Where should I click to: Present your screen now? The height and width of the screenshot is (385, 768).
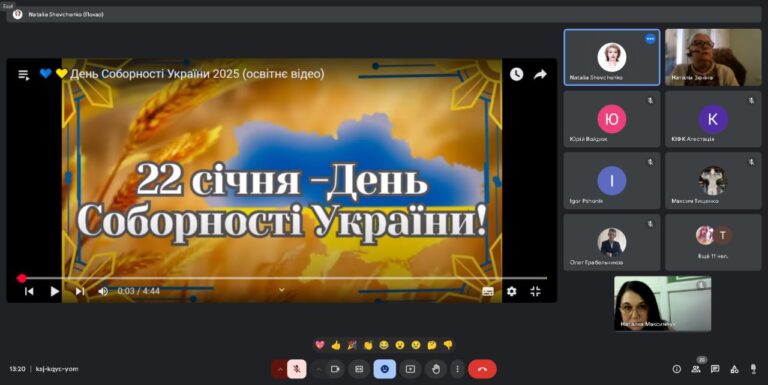(x=410, y=369)
